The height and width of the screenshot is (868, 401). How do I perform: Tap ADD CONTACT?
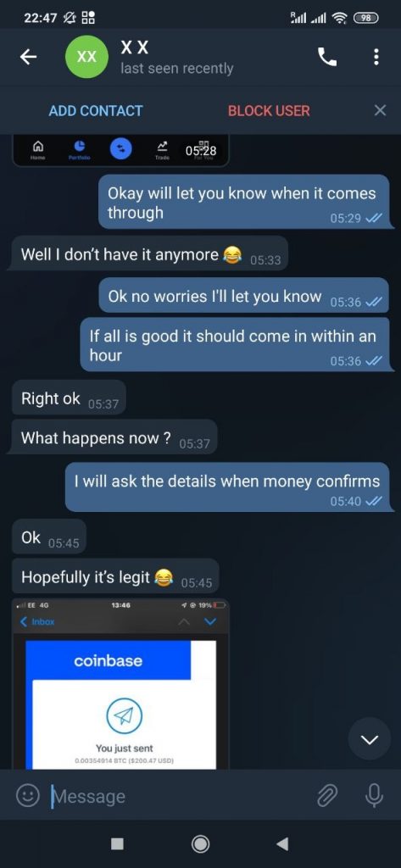[95, 111]
